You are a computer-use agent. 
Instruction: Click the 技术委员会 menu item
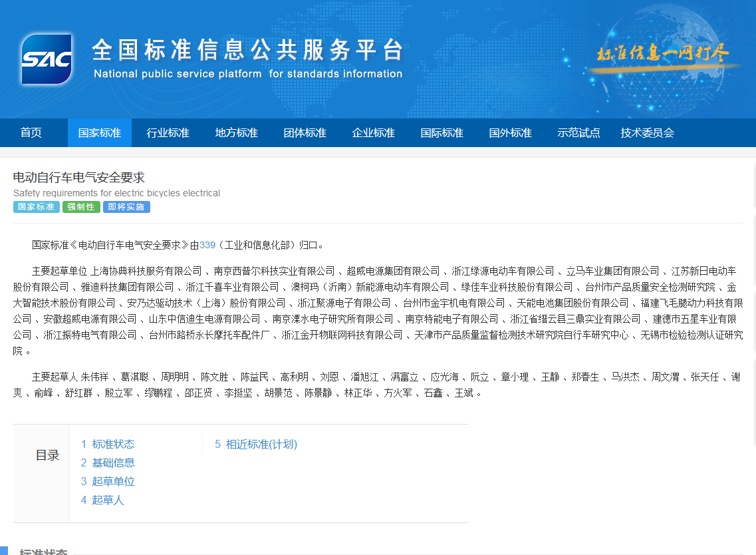pos(648,133)
